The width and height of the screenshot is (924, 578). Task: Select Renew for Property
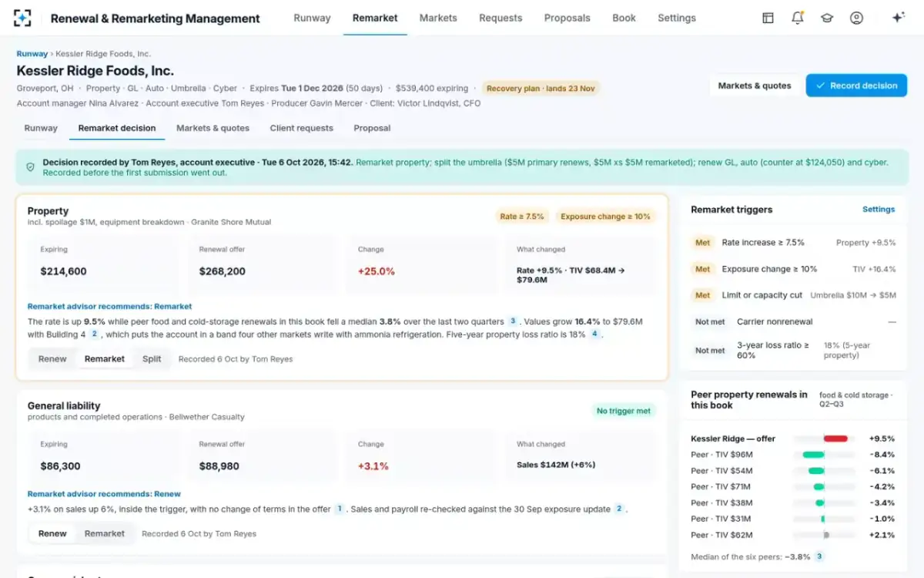[52, 359]
